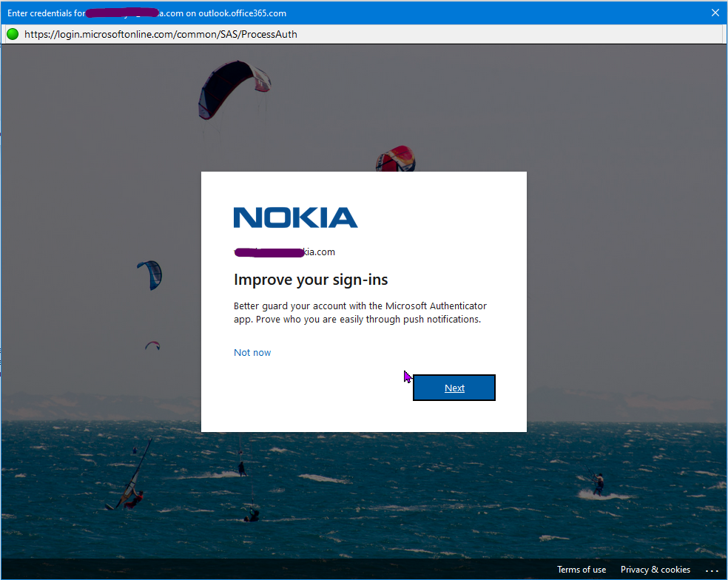Click the Nokia logo

[295, 217]
